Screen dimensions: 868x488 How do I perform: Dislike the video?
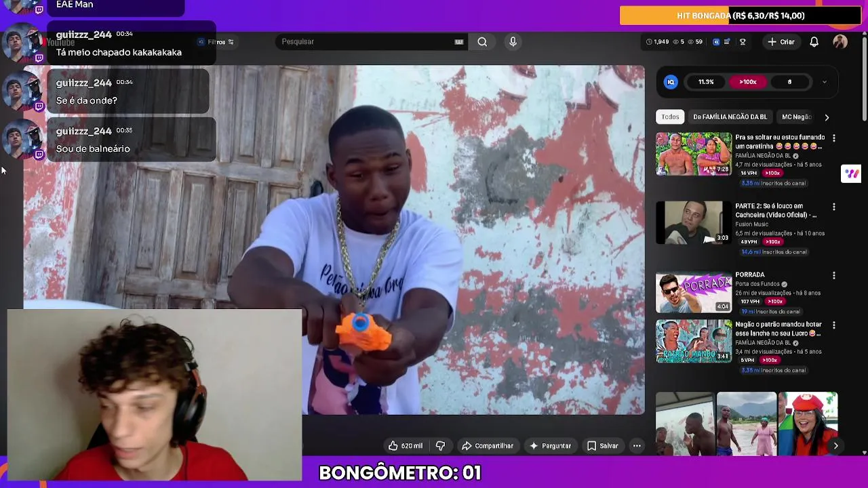pos(440,446)
